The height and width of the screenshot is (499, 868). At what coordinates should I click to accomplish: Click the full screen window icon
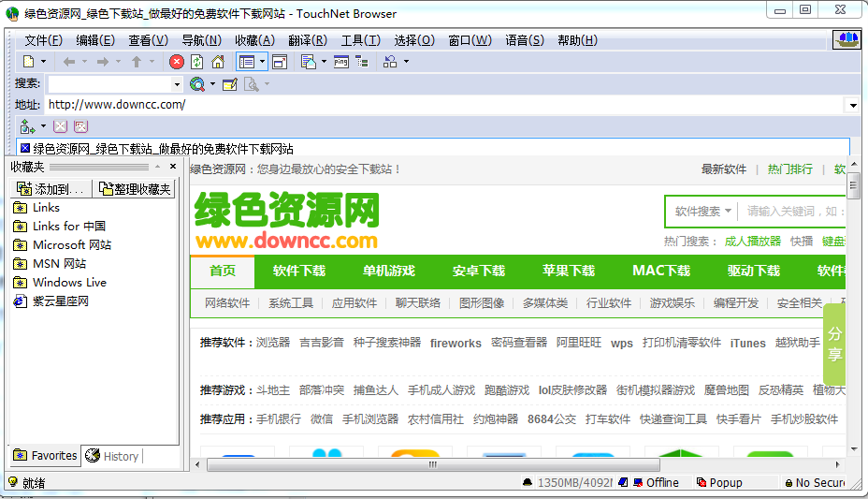[x=280, y=62]
